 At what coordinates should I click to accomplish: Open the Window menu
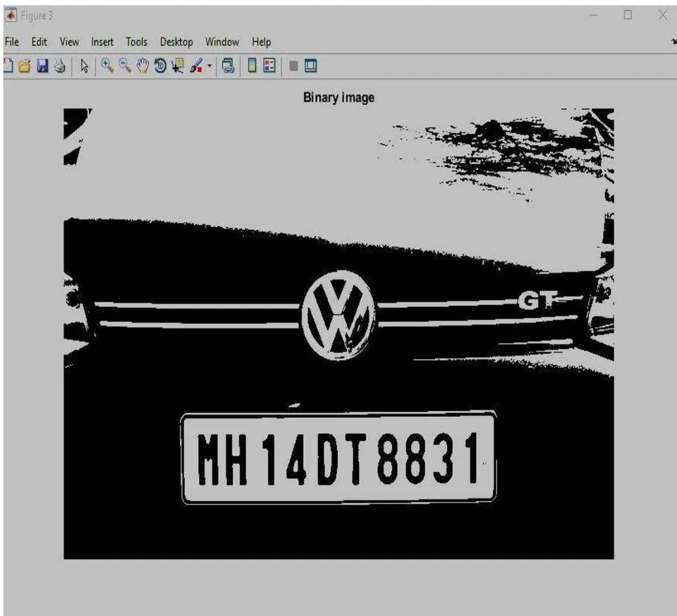point(222,42)
